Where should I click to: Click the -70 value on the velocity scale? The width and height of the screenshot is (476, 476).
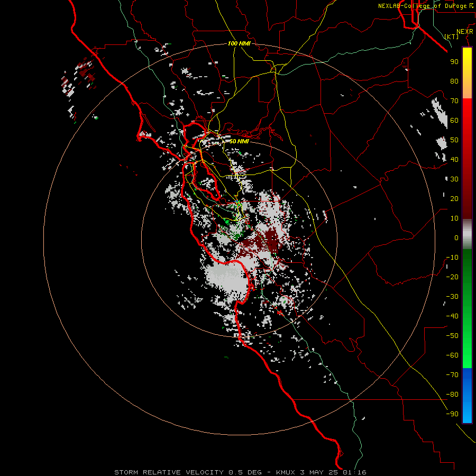click(x=452, y=375)
